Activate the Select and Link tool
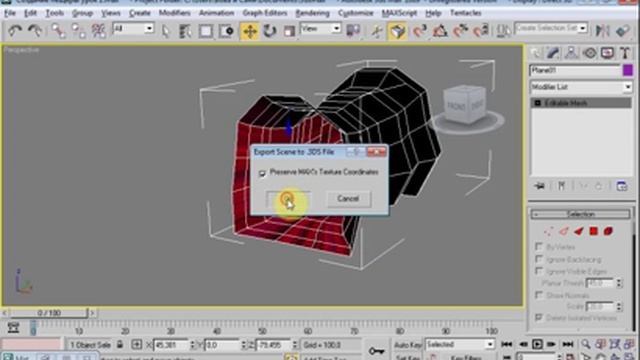The width and height of the screenshot is (640, 360). (x=58, y=31)
